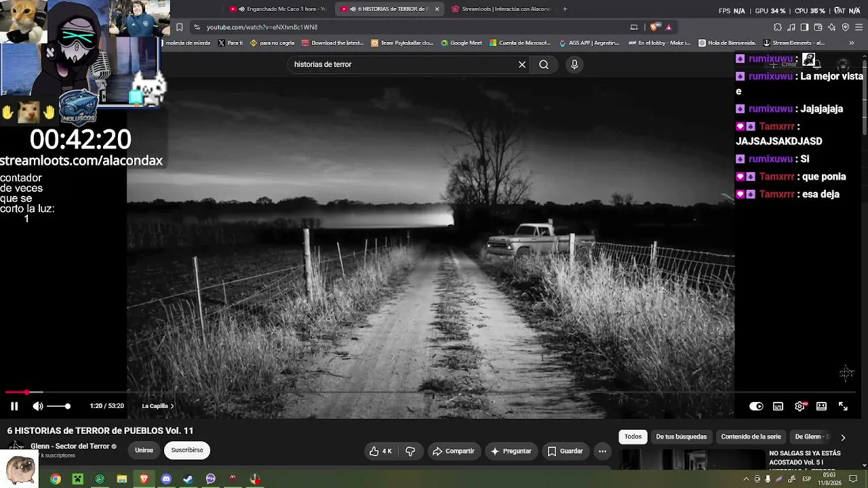
Task: Click the address bar URL
Action: point(262,27)
